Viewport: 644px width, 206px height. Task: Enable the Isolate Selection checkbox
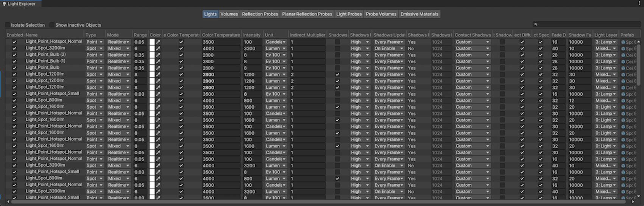[8, 25]
